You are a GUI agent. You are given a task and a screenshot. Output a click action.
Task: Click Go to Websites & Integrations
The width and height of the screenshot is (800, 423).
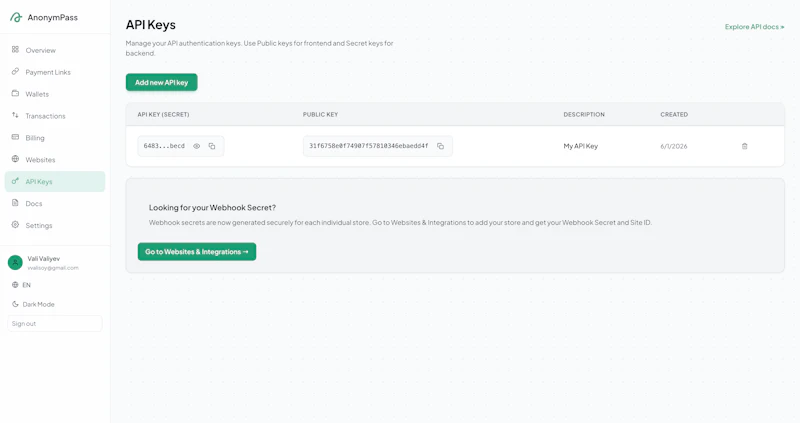197,252
